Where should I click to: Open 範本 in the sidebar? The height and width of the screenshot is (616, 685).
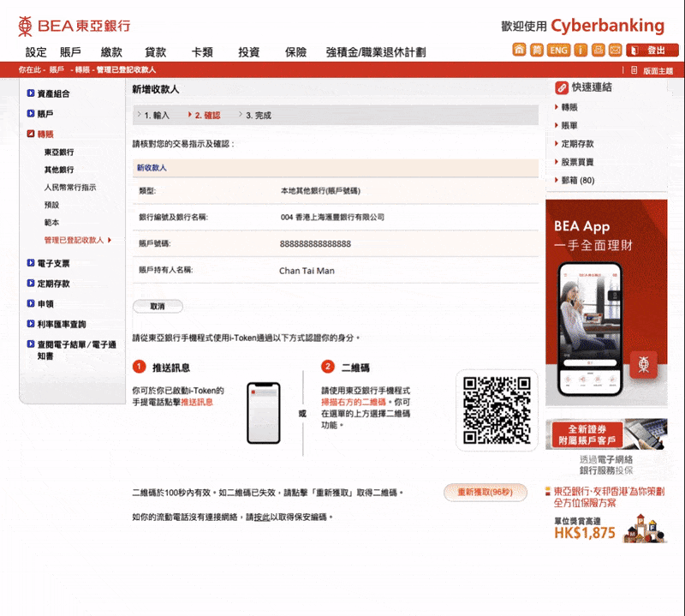(x=51, y=222)
